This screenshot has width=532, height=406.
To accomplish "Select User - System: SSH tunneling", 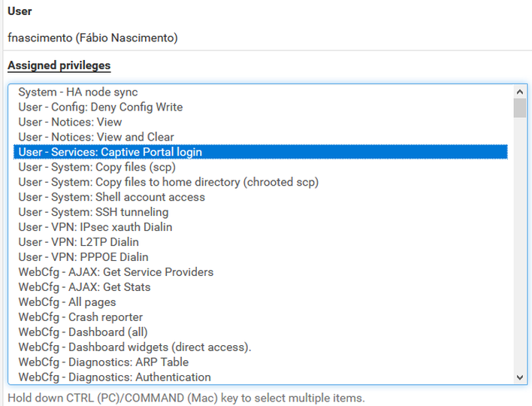I will coord(261,212).
